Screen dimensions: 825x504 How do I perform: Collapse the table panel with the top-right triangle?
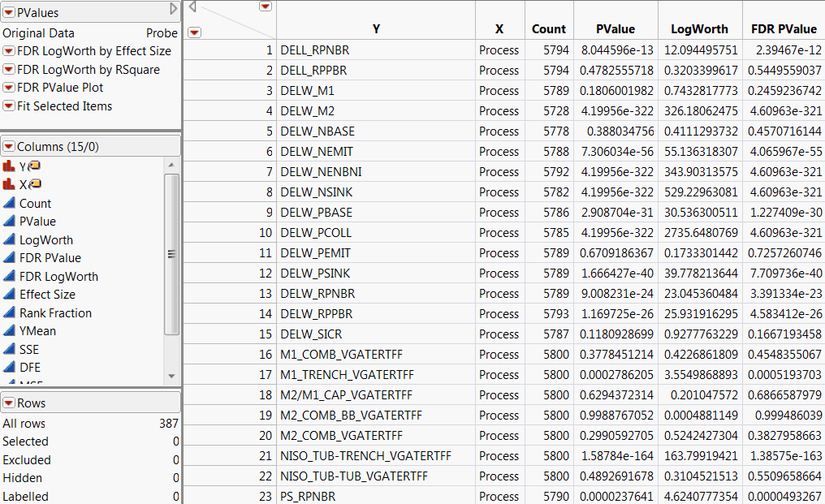coord(173,9)
